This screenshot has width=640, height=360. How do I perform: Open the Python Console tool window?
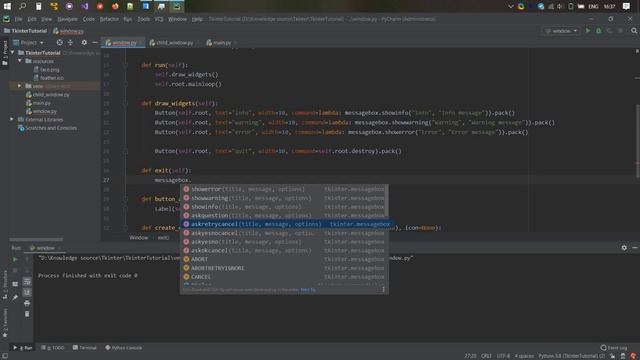(124, 348)
